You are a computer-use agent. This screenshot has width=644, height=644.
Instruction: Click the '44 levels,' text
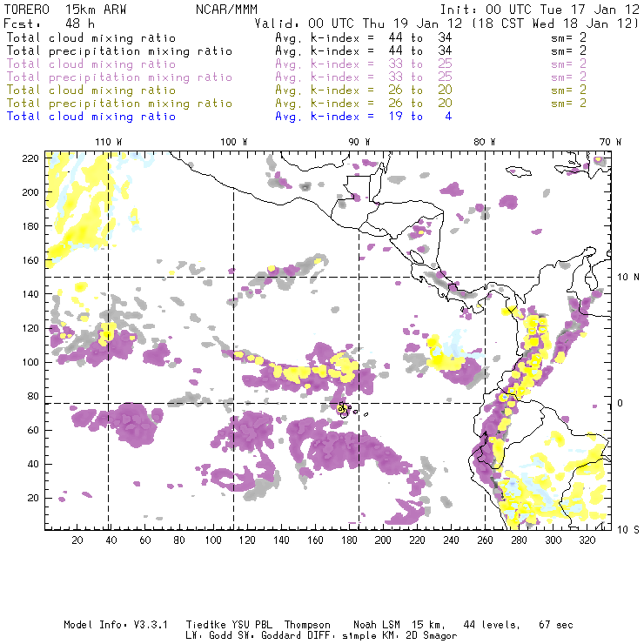pyautogui.click(x=492, y=625)
